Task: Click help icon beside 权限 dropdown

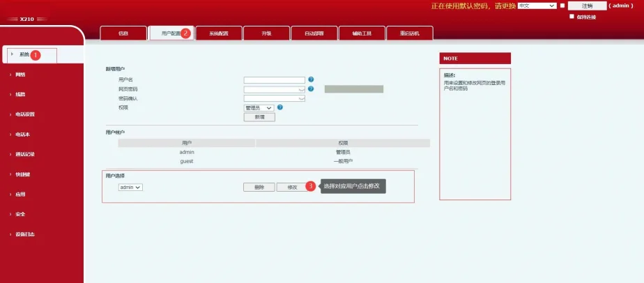Action: pyautogui.click(x=279, y=107)
